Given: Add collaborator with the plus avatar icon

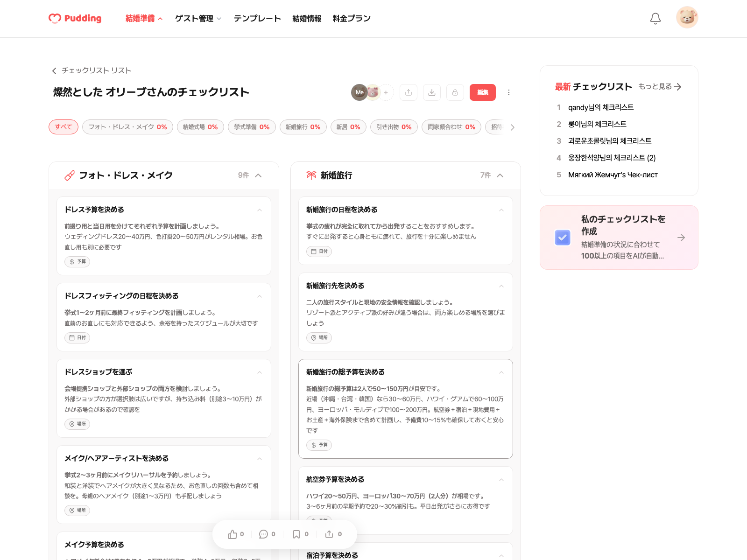Looking at the screenshot, I should pyautogui.click(x=386, y=92).
